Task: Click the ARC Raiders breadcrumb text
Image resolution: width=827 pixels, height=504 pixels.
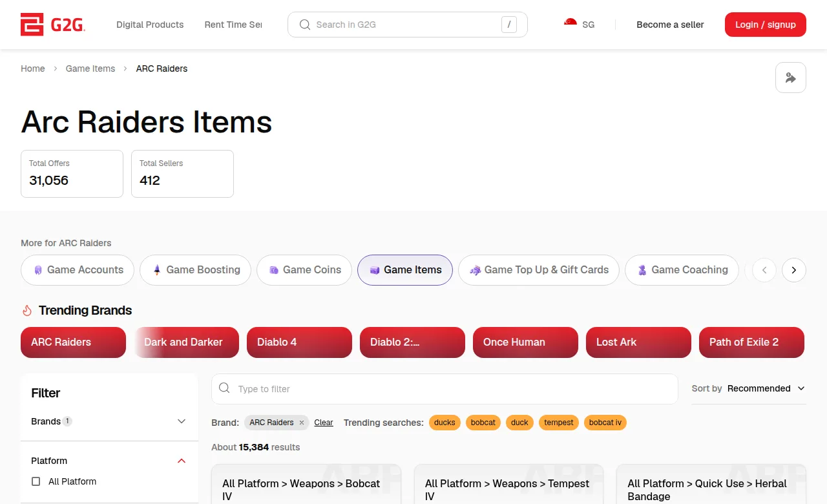Action: (x=162, y=68)
